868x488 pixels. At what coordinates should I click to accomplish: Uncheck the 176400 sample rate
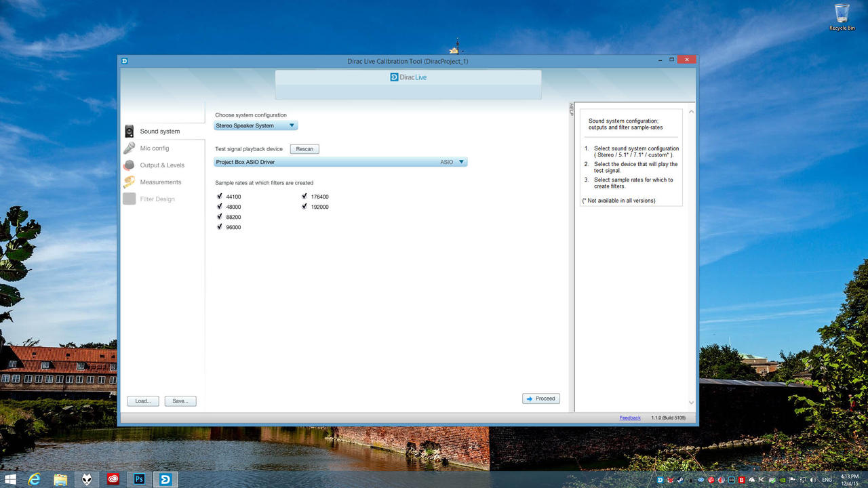pos(304,197)
